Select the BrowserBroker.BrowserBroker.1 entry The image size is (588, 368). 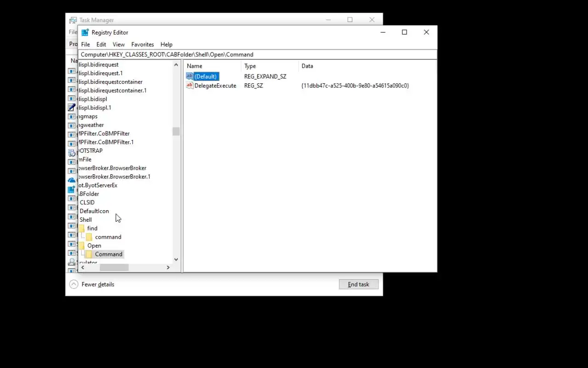(x=114, y=177)
